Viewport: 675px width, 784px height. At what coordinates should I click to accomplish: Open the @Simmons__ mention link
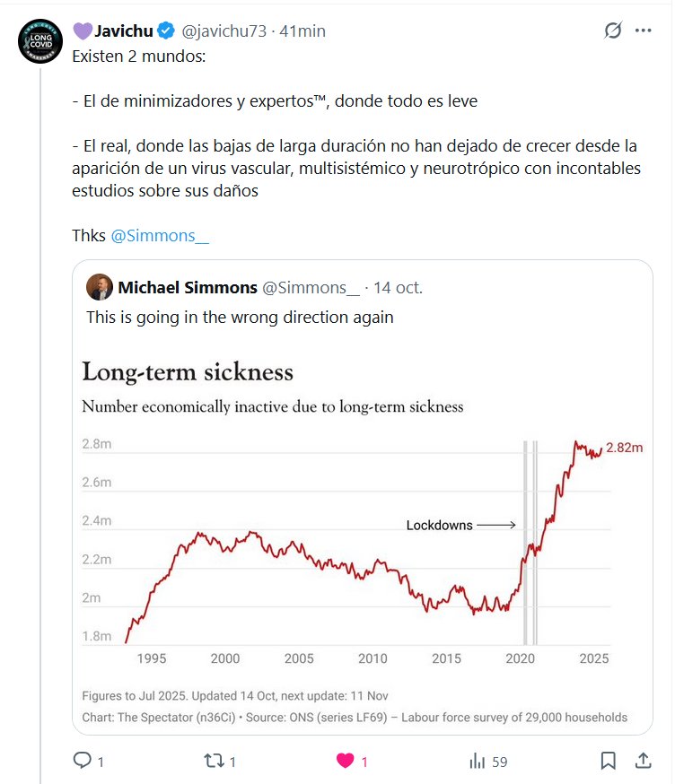[x=159, y=236]
